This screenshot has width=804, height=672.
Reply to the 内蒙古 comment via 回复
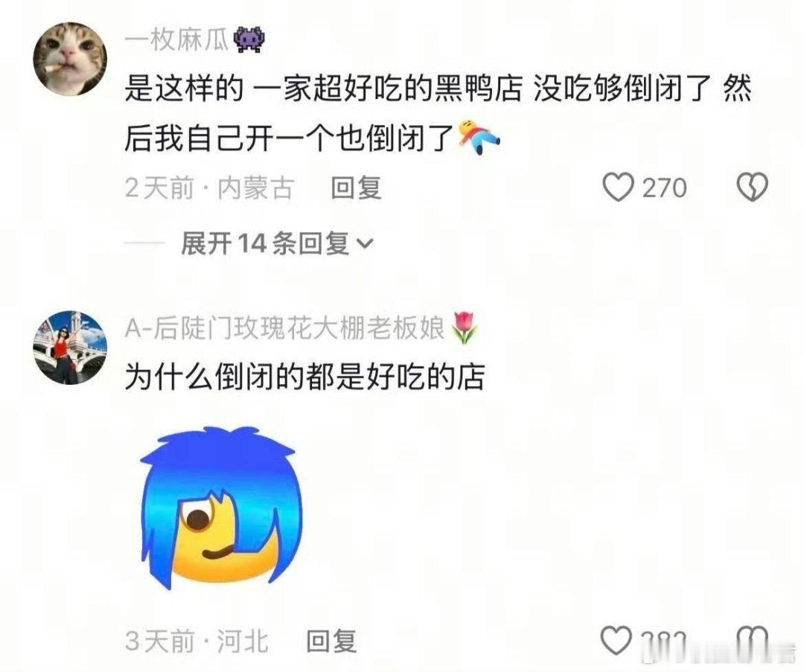click(356, 188)
